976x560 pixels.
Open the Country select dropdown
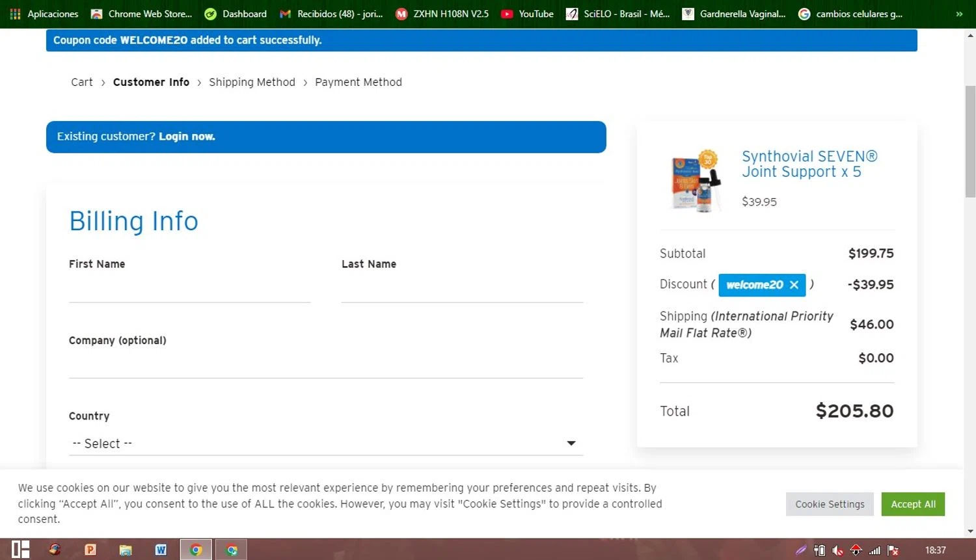pos(326,444)
